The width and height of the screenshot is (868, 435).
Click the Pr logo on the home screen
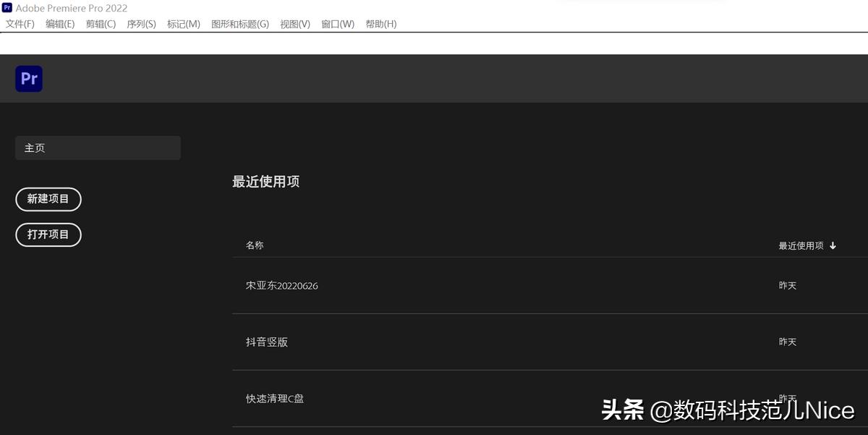(28, 78)
